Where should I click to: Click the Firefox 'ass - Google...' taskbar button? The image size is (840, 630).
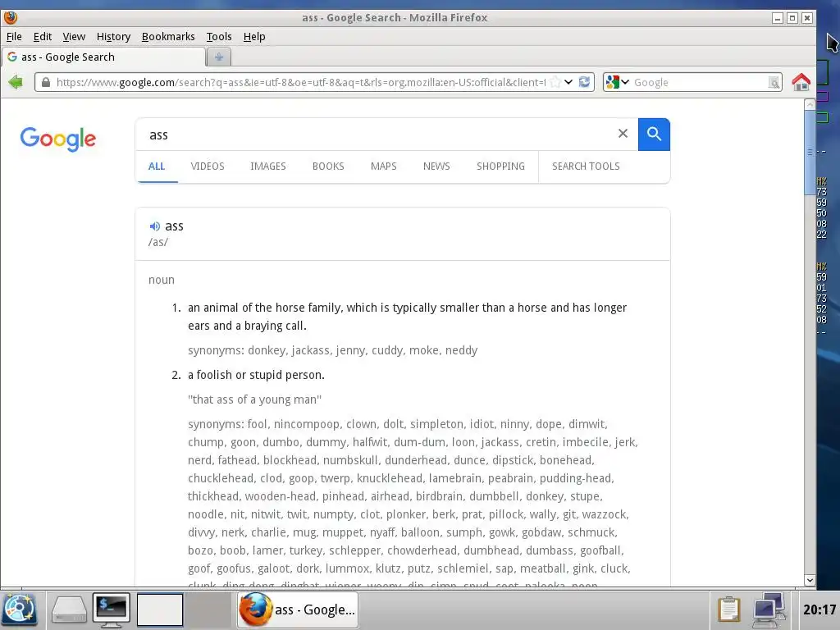(x=298, y=609)
